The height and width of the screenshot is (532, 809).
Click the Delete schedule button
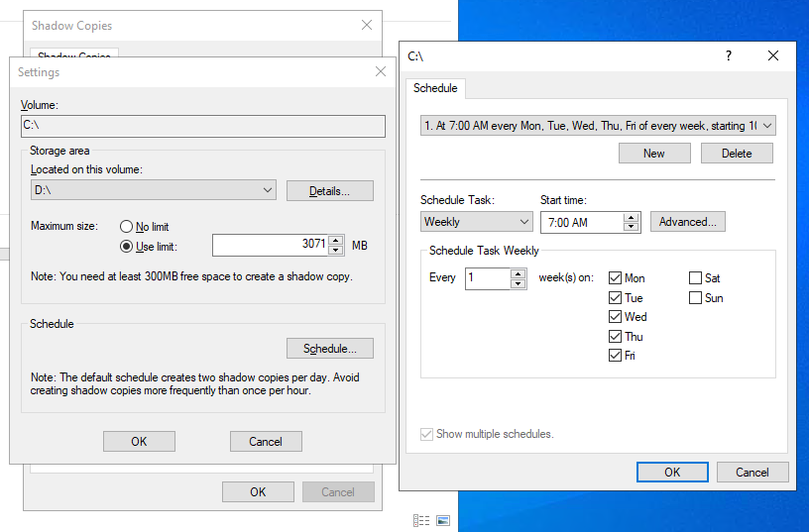737,154
